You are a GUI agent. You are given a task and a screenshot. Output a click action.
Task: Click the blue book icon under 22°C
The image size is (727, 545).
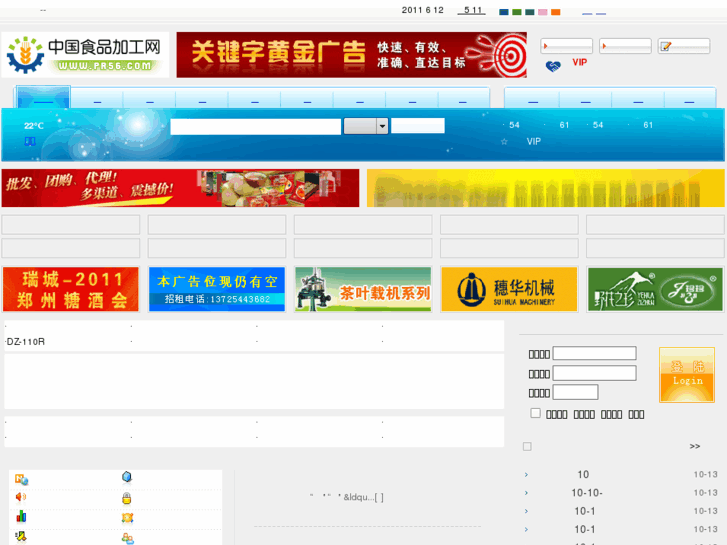30,141
